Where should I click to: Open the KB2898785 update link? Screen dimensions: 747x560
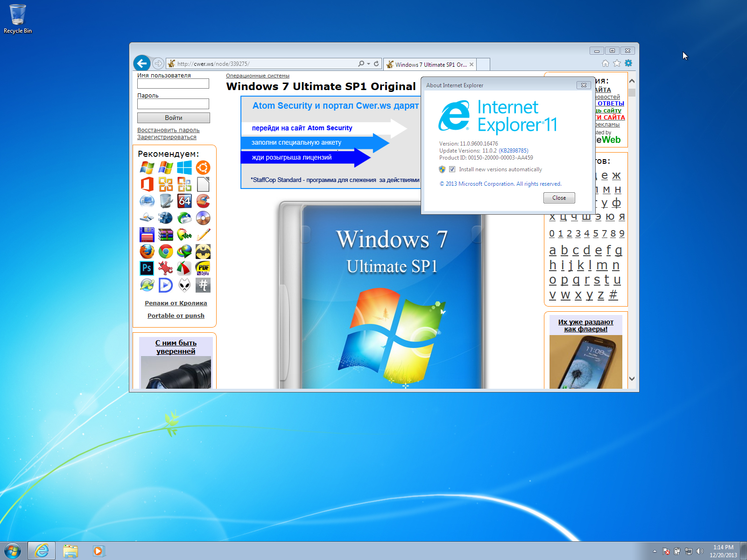click(514, 151)
